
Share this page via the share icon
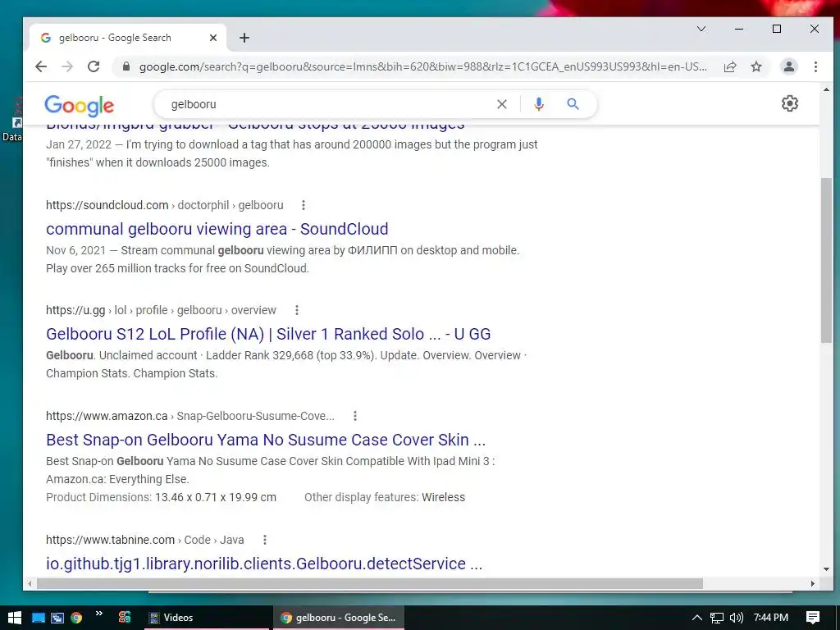tap(729, 66)
